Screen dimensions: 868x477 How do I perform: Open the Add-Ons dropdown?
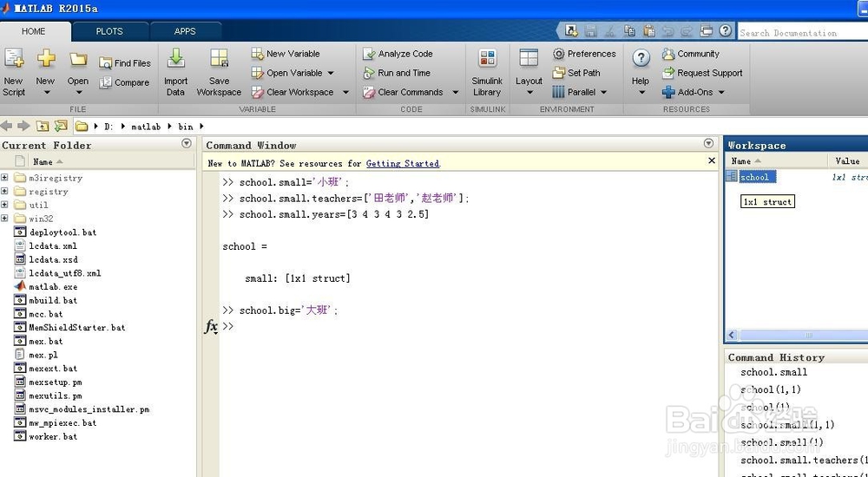(693, 93)
